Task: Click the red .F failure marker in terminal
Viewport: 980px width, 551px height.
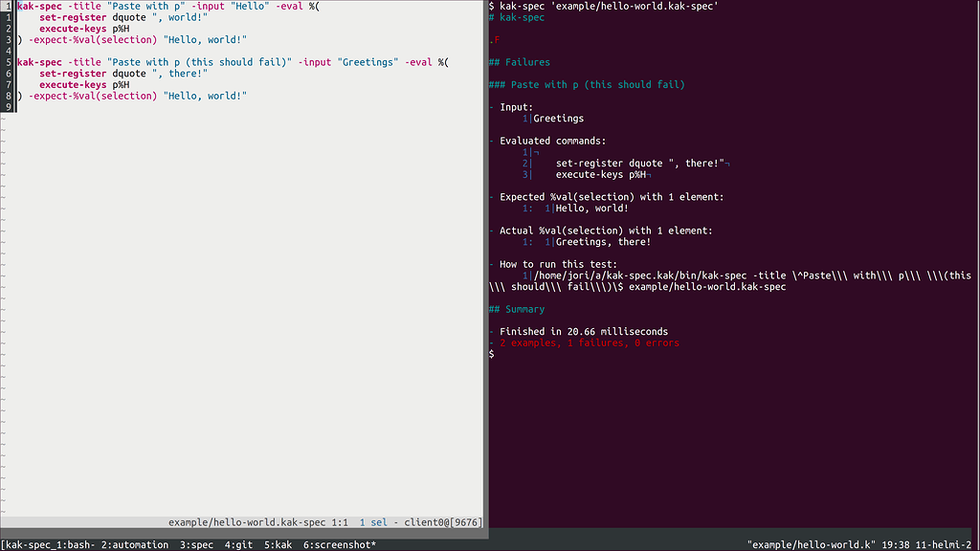Action: pyautogui.click(x=494, y=39)
